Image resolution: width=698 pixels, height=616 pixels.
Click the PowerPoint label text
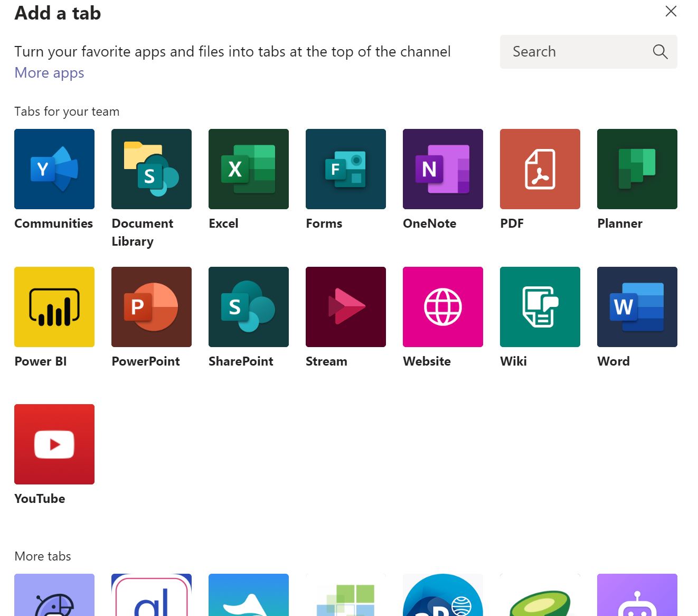tap(146, 361)
